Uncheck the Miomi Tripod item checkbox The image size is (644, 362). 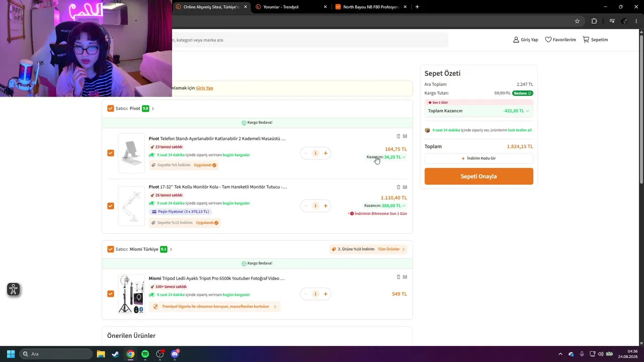(111, 294)
